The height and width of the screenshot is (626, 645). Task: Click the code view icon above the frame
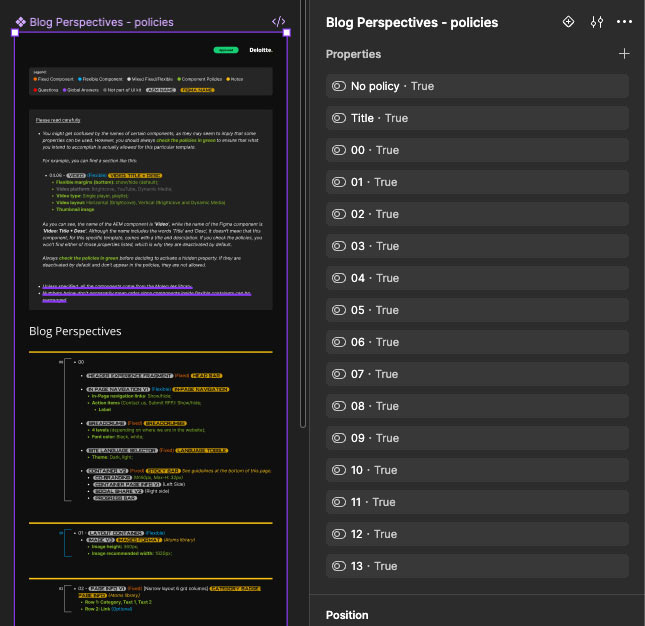click(279, 21)
